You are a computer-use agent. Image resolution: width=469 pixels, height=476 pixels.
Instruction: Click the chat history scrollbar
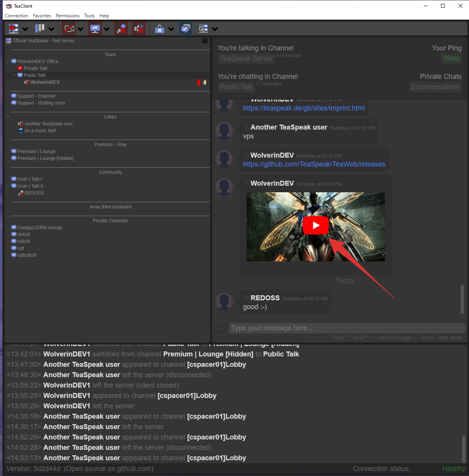coord(462,300)
